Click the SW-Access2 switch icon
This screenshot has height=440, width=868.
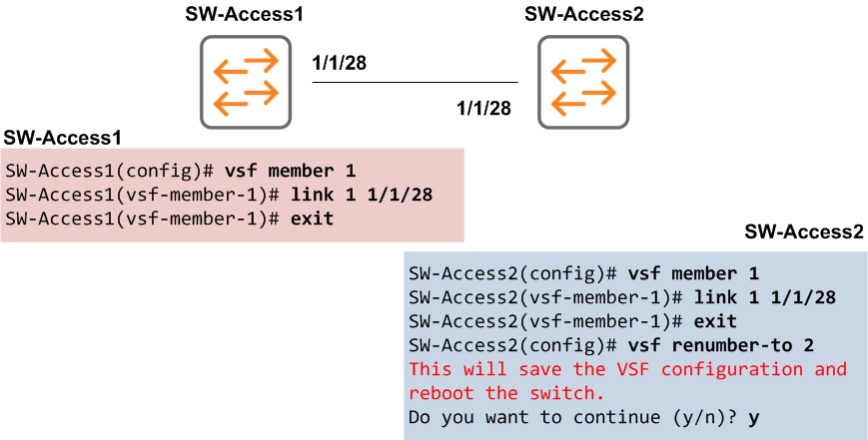pyautogui.click(x=583, y=84)
